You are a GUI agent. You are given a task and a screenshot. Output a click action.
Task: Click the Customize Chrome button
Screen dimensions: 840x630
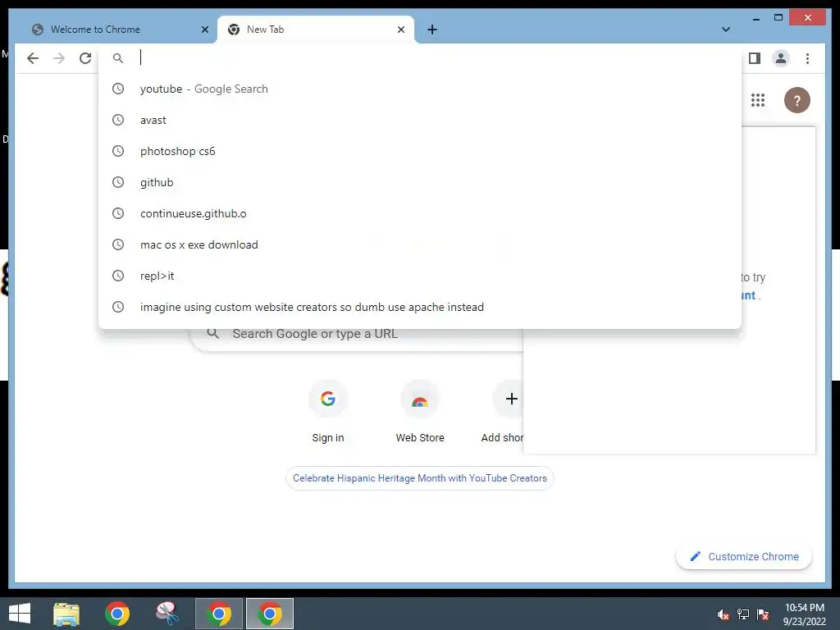[744, 557]
